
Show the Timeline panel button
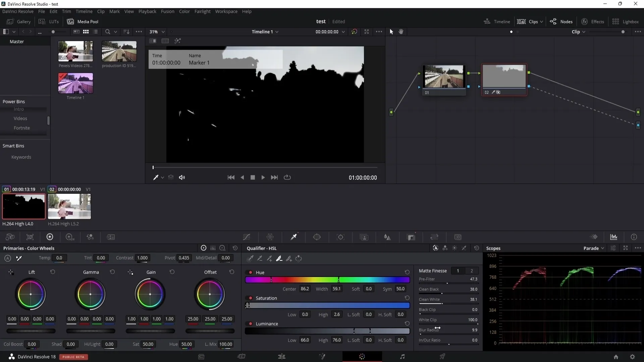(x=497, y=21)
